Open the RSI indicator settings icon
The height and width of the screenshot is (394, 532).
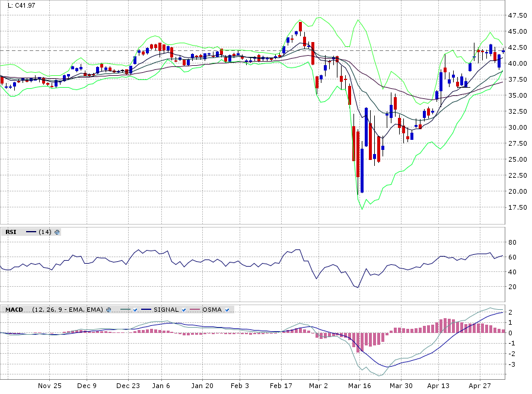[x=58, y=232]
